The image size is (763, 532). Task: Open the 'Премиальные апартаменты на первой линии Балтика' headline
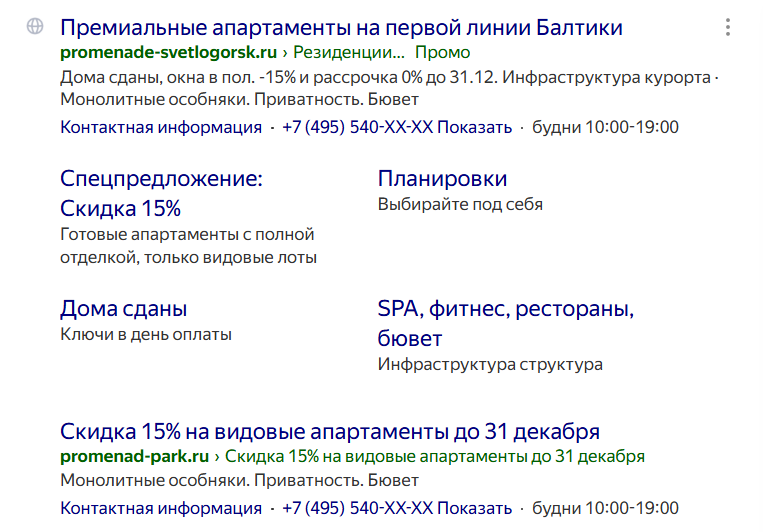341,28
